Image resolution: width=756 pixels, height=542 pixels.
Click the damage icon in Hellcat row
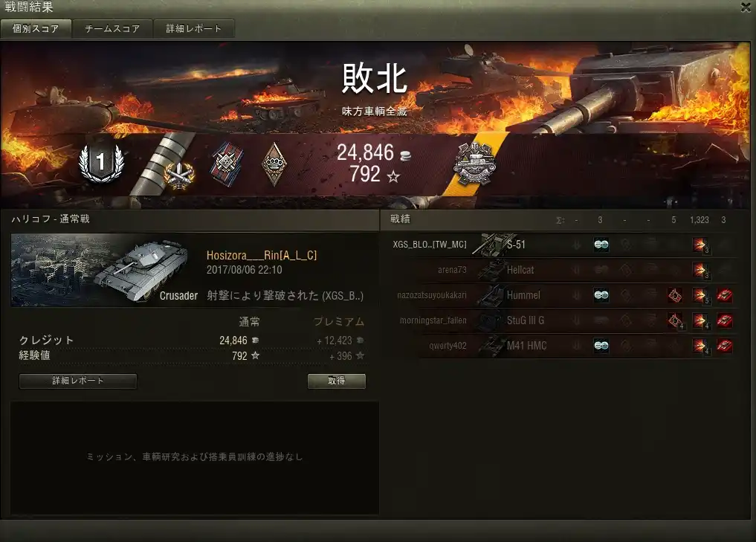click(x=700, y=270)
